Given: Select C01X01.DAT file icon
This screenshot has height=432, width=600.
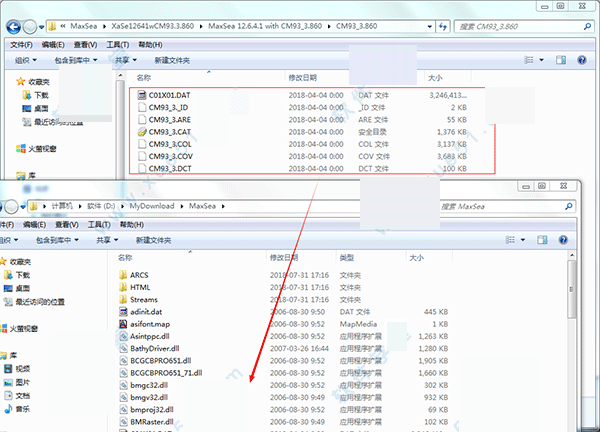Looking at the screenshot, I should 142,95.
